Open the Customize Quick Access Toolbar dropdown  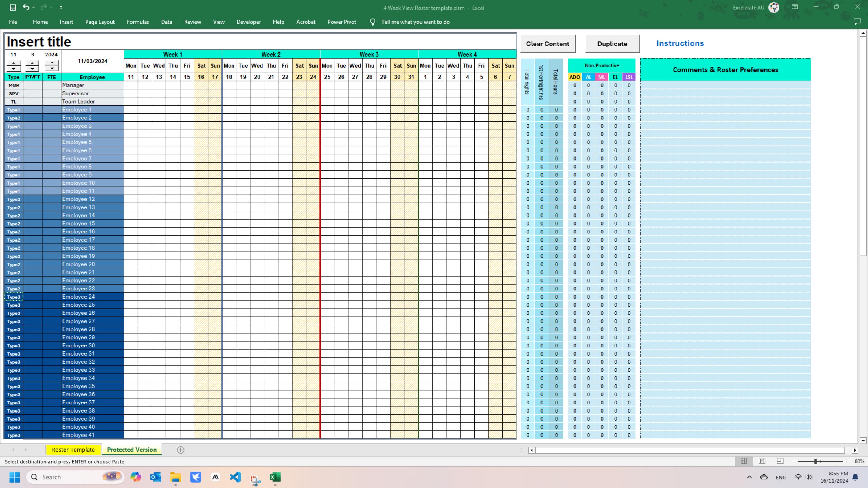click(x=61, y=7)
